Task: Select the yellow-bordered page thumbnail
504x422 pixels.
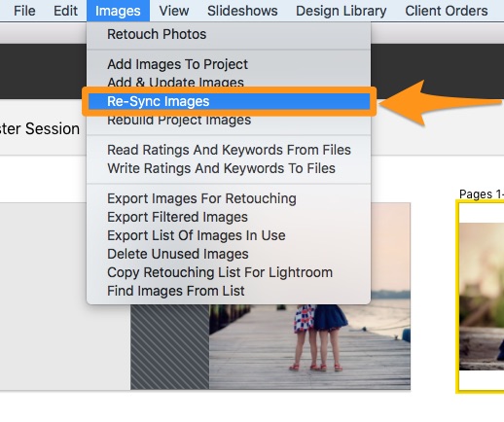Action: click(x=481, y=297)
